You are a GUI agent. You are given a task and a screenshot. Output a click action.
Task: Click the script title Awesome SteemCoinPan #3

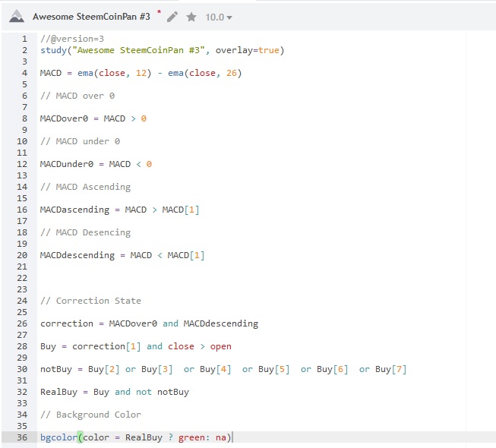tap(91, 17)
